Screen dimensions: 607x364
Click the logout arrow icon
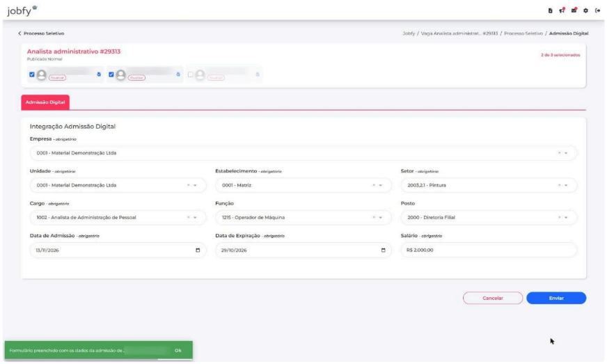tap(597, 10)
